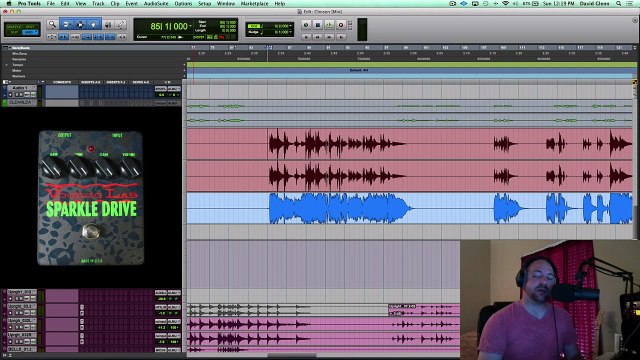Open the Clip menu
Viewport: 640px width, 360px height.
115,3
